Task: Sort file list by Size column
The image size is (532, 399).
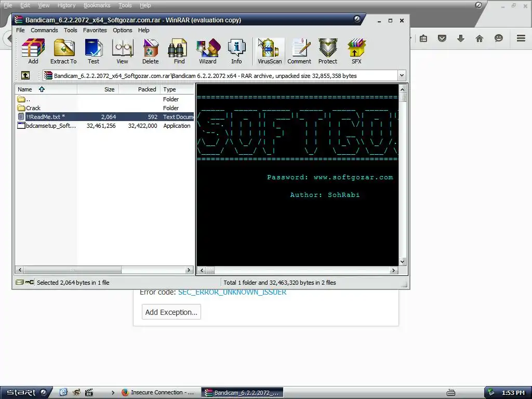Action: pos(98,89)
